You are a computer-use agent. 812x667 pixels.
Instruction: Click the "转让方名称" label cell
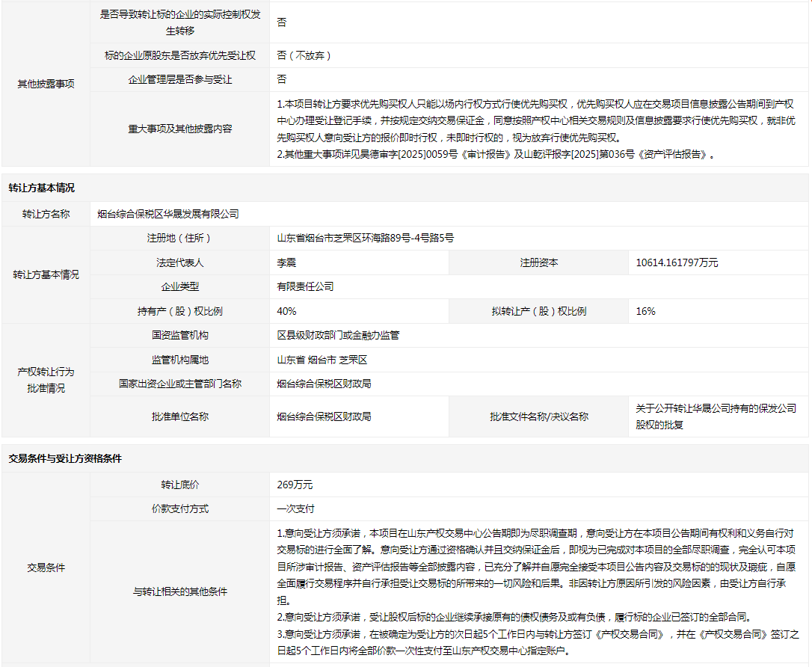[46, 214]
